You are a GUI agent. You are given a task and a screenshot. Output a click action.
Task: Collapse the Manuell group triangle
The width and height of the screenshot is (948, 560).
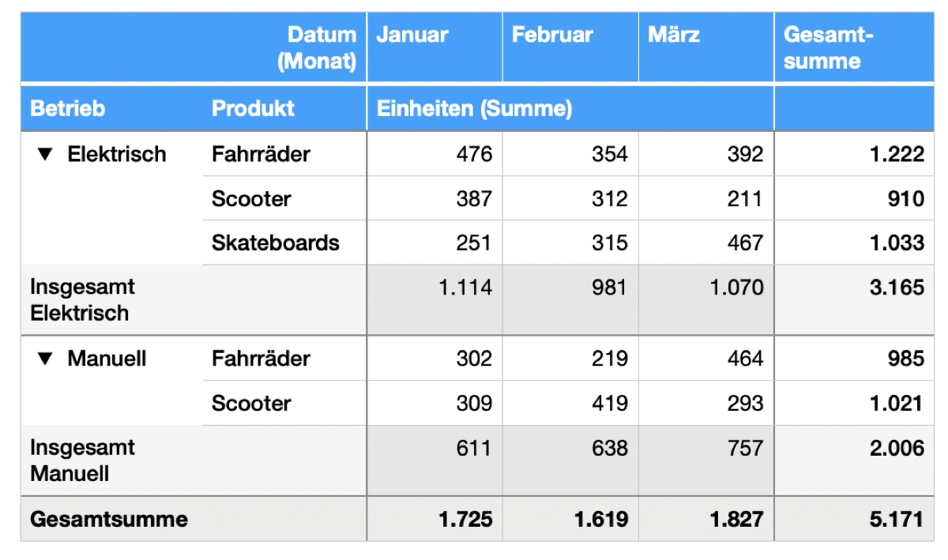tap(45, 359)
